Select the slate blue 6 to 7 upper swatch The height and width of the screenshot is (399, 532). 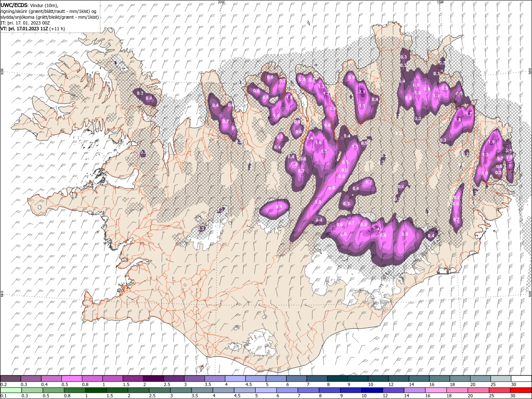297,379
